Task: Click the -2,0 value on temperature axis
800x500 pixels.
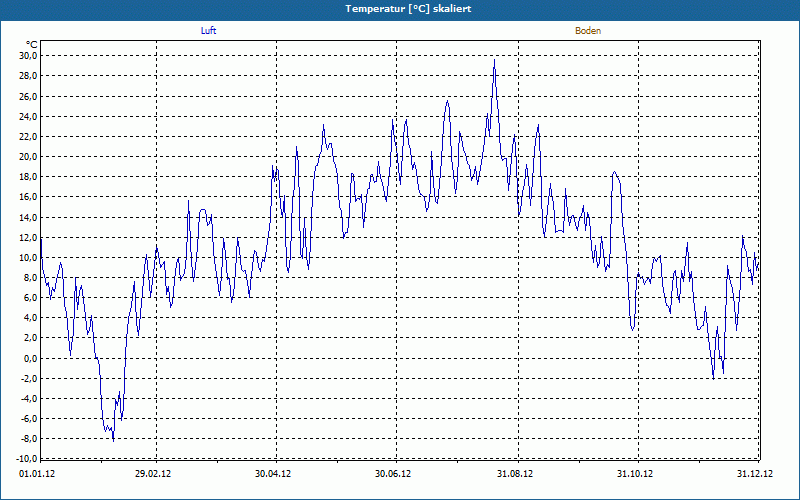Action: point(30,379)
